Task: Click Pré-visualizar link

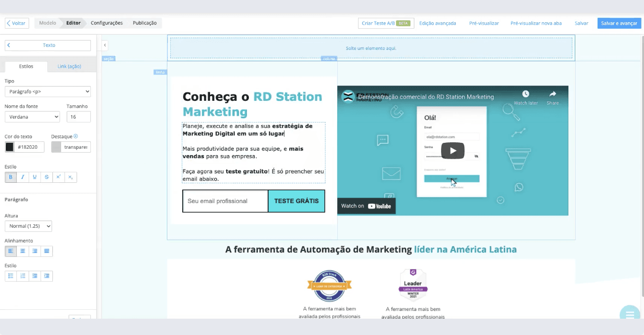Action: pyautogui.click(x=484, y=23)
